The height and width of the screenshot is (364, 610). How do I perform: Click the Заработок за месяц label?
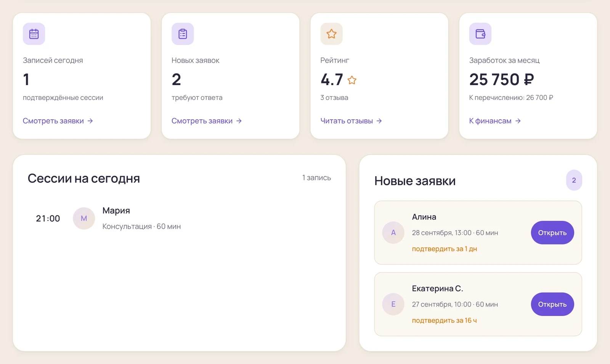504,60
